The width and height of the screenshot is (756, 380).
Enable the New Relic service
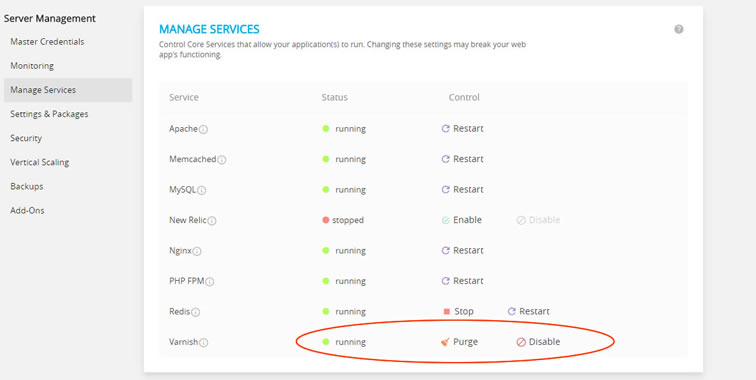(x=461, y=220)
